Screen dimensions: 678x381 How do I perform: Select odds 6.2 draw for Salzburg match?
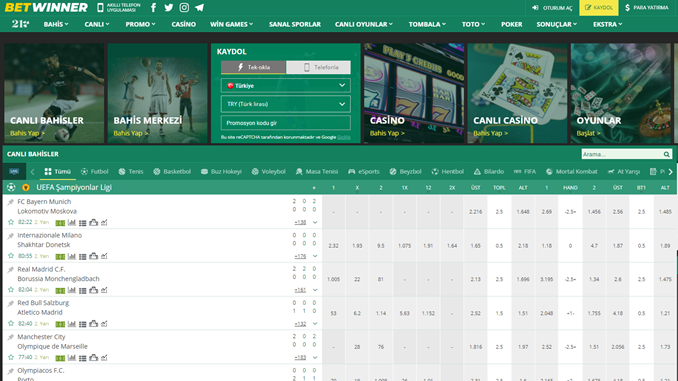(357, 313)
